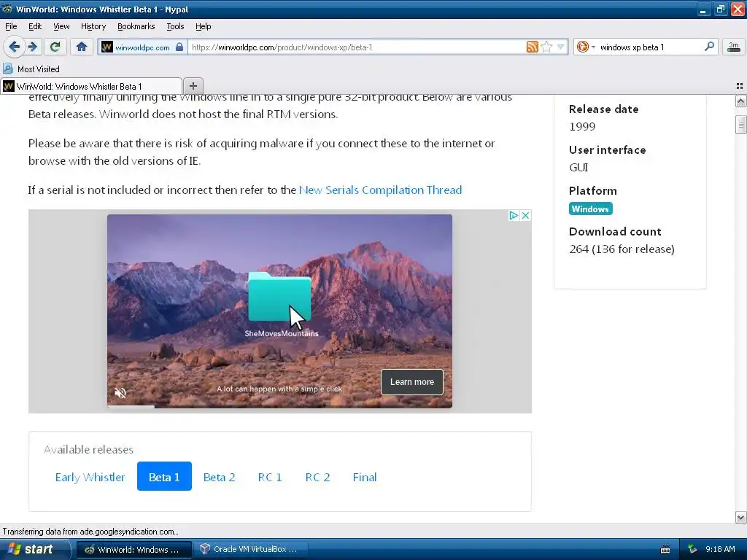
Task: Open the home page icon
Action: pyautogui.click(x=82, y=47)
